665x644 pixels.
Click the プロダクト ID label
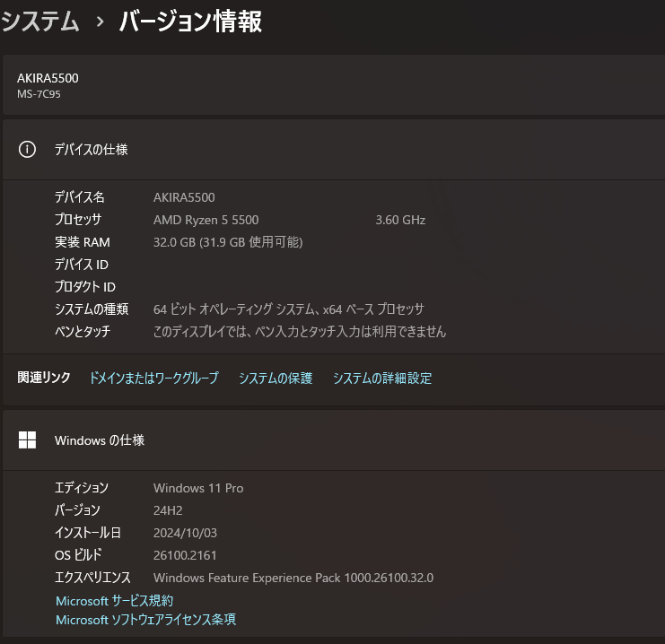click(x=85, y=287)
